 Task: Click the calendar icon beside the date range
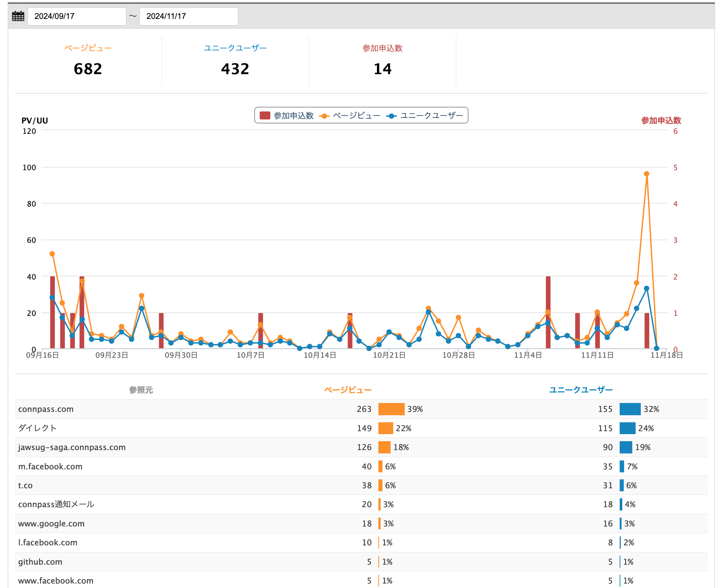pyautogui.click(x=18, y=16)
